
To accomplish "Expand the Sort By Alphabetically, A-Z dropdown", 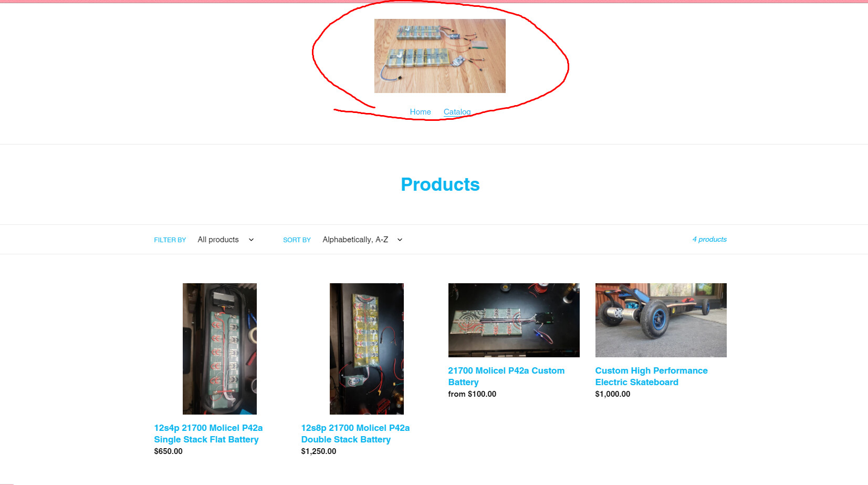I will tap(363, 240).
